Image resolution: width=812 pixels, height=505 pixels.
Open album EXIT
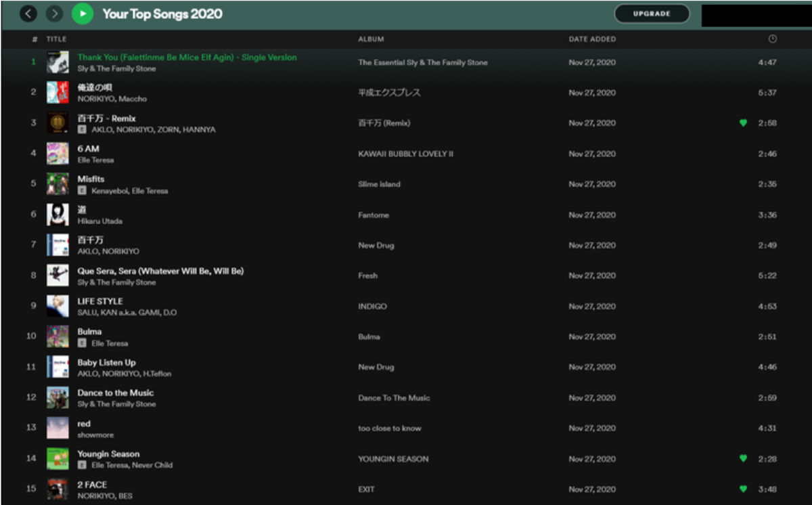366,489
